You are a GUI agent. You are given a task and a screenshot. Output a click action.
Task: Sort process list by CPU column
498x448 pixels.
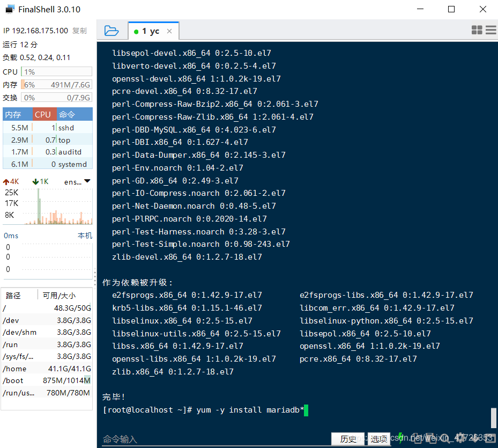click(43, 114)
